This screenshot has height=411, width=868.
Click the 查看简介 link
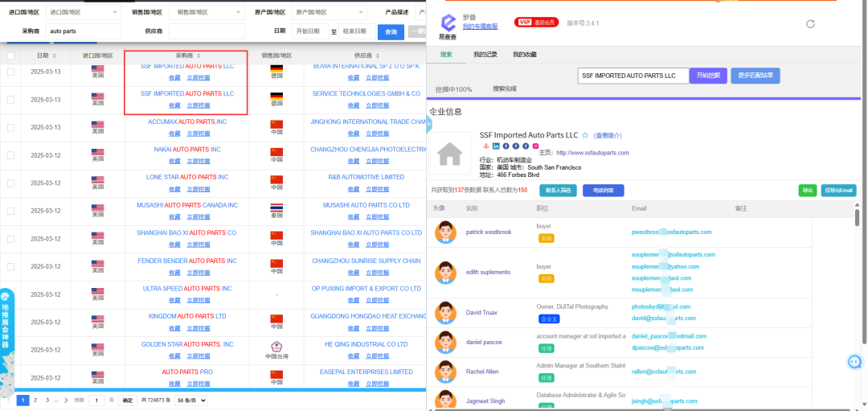coord(608,135)
